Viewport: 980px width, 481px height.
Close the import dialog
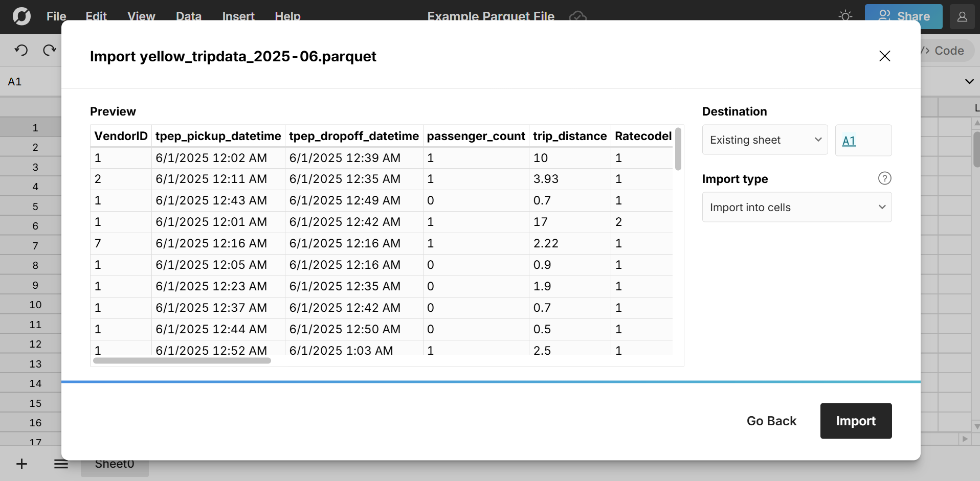(x=884, y=56)
